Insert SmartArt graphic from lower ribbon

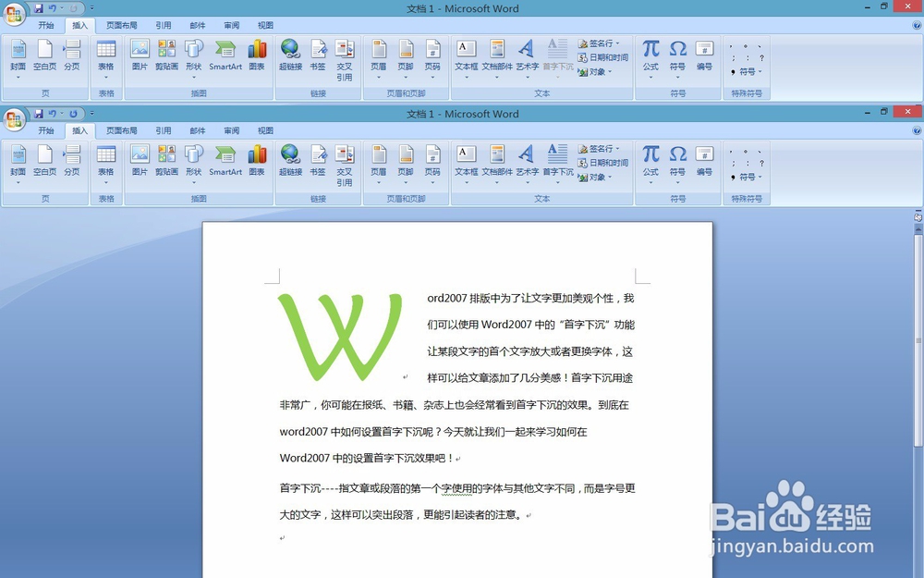pyautogui.click(x=225, y=161)
